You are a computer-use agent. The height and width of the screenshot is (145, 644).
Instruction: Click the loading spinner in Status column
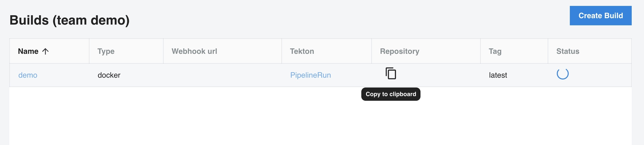click(562, 74)
